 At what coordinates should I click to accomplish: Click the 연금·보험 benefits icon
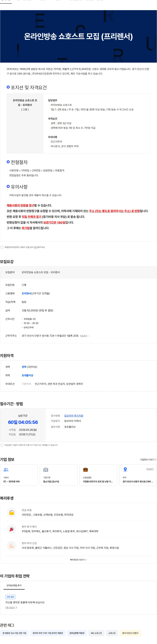11,512
